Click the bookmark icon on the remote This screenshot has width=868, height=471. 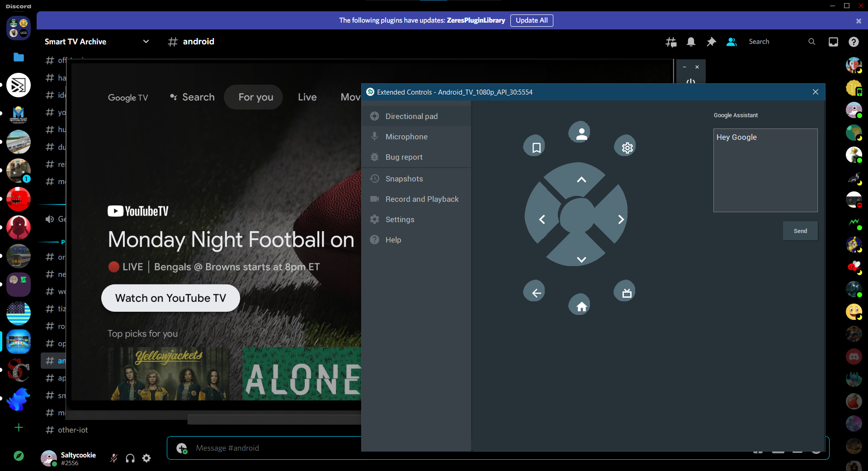(536, 147)
